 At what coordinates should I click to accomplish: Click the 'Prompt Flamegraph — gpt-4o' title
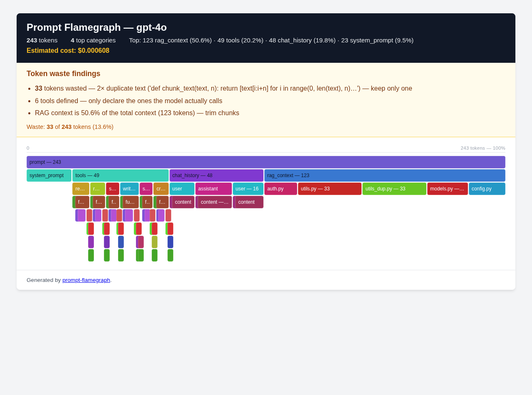pyautogui.click(x=96, y=27)
